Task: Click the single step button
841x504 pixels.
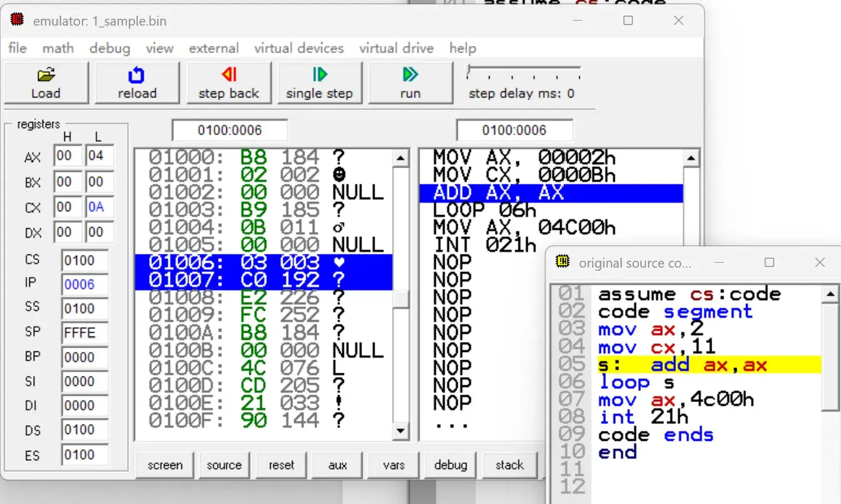Action: coord(320,83)
